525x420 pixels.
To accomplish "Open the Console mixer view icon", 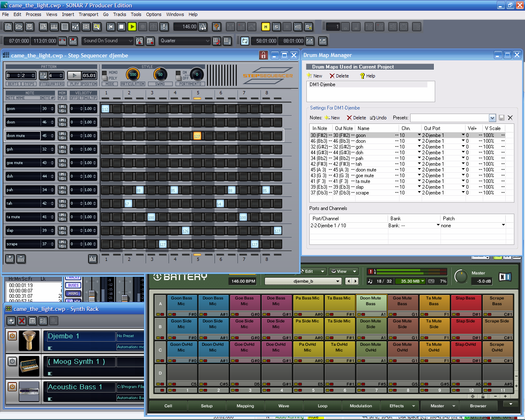I will point(75,27).
